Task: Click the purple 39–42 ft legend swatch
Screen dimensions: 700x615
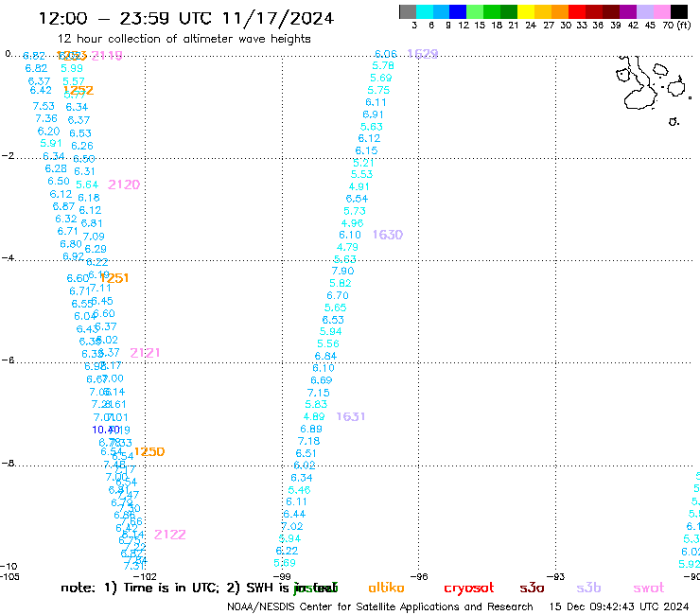Action: [628, 11]
